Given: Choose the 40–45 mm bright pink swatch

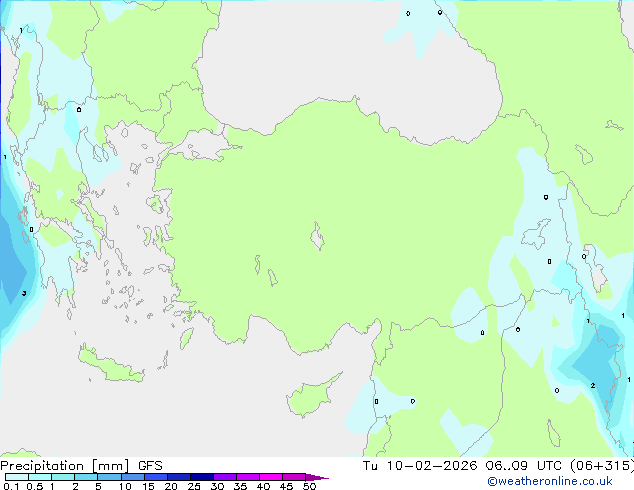Looking at the screenshot, I should click(271, 477).
